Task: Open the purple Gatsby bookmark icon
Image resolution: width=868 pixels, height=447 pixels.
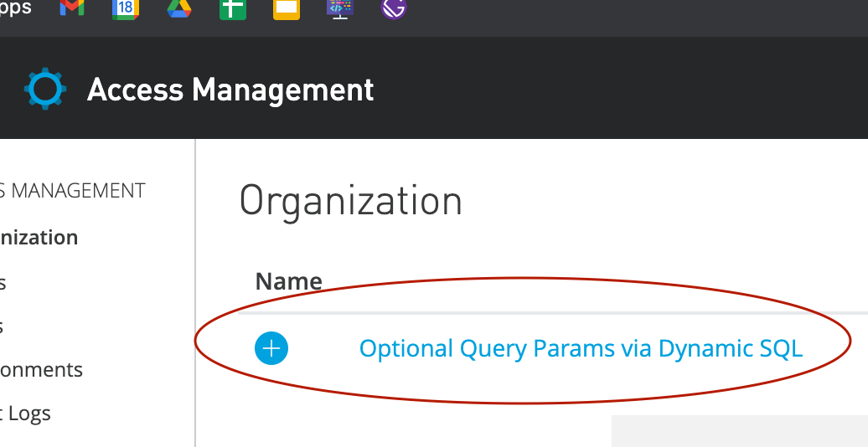Action: point(393,8)
